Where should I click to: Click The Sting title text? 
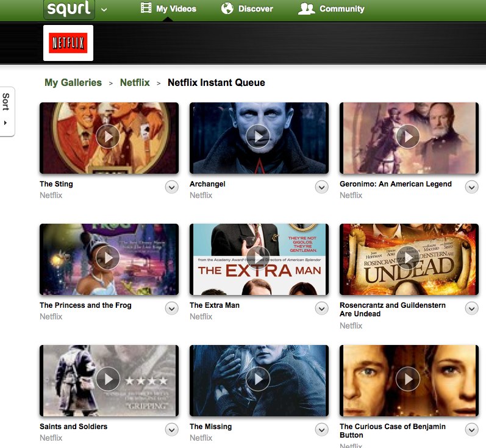pos(56,184)
